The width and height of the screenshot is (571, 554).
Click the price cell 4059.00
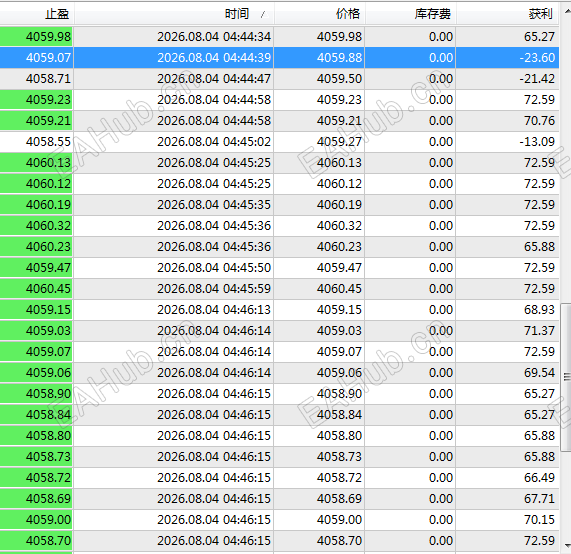click(x=319, y=519)
